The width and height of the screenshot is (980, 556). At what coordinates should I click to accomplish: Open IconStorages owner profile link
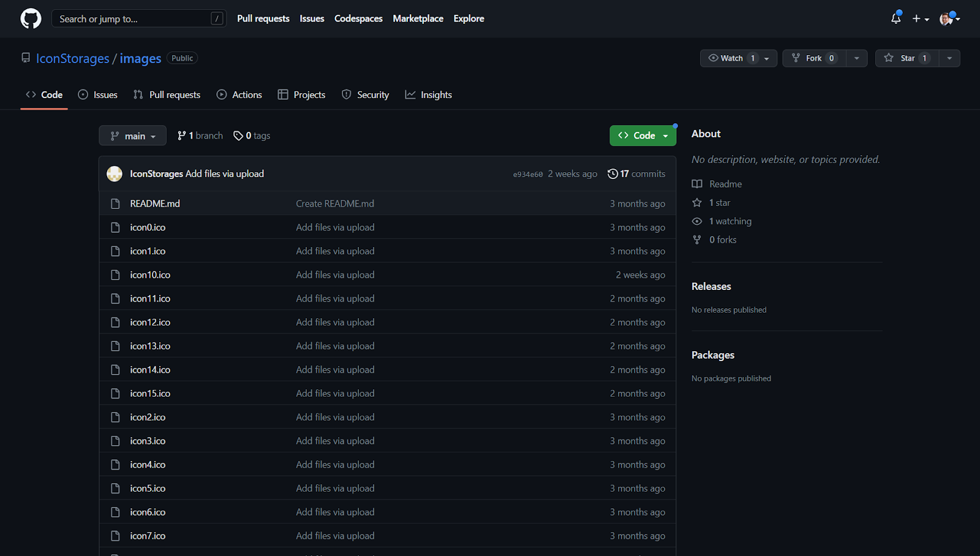point(72,58)
